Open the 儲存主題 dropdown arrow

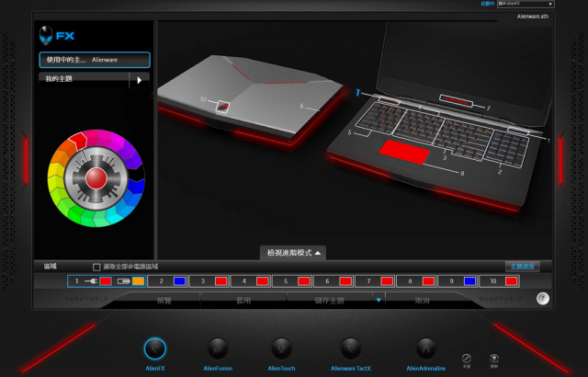(379, 300)
